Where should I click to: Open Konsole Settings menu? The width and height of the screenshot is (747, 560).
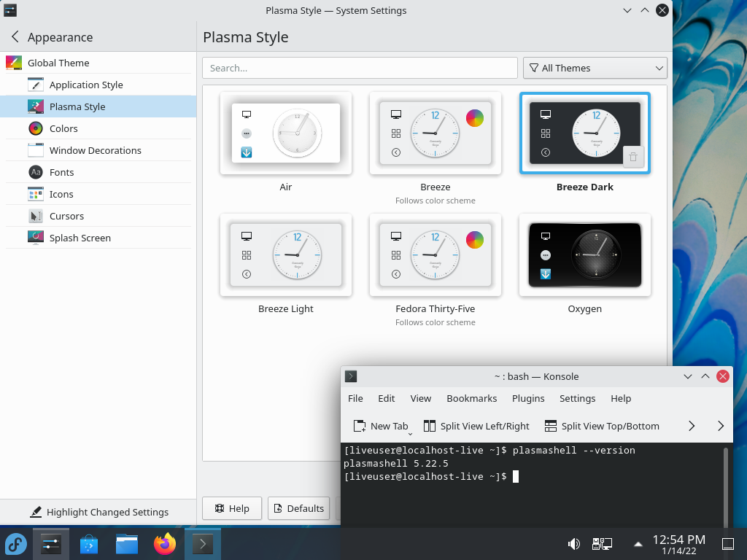[578, 399]
